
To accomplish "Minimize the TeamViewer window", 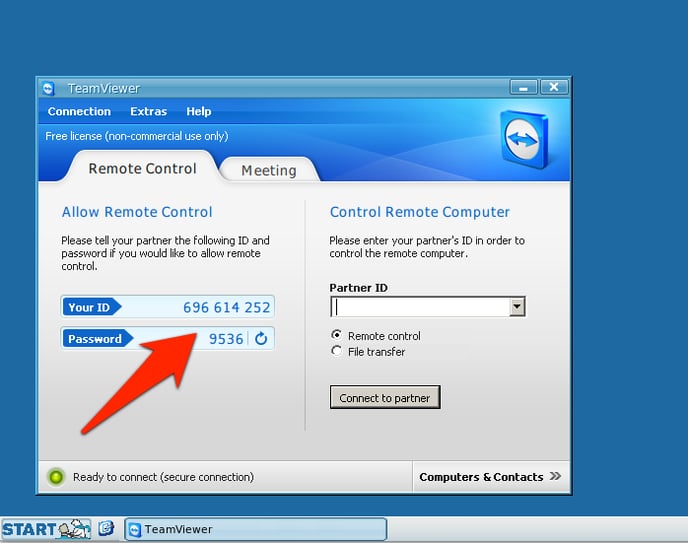I will pos(523,87).
